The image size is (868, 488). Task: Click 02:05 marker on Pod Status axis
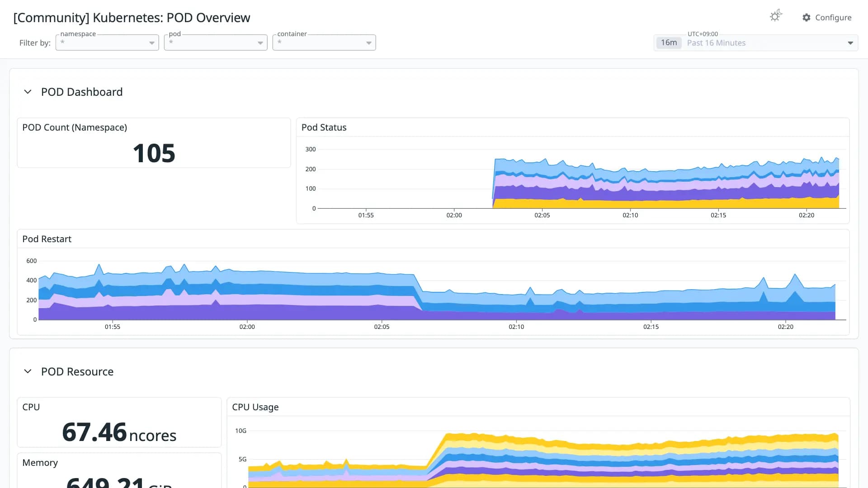click(x=542, y=215)
